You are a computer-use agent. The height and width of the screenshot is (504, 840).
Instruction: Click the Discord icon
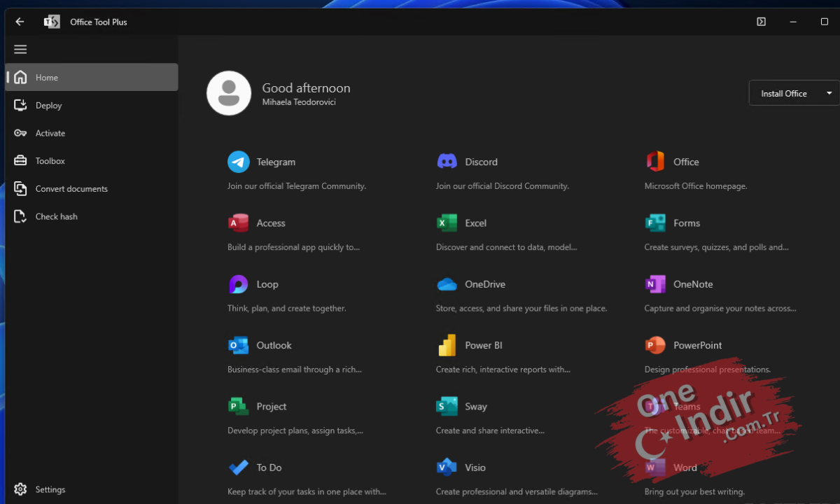pos(447,162)
